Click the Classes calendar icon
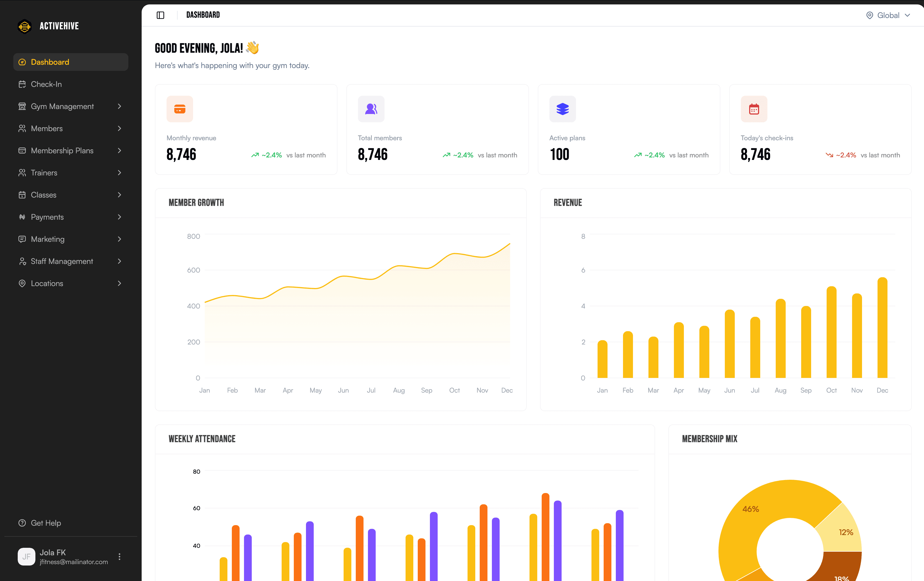924x581 pixels. click(22, 195)
